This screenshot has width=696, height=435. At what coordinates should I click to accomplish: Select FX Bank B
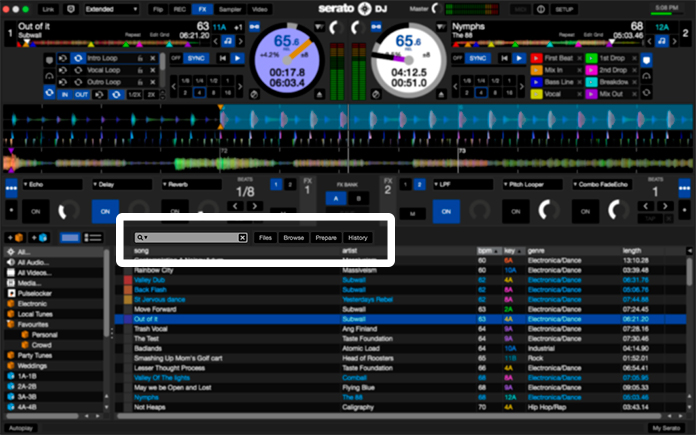pos(359,198)
